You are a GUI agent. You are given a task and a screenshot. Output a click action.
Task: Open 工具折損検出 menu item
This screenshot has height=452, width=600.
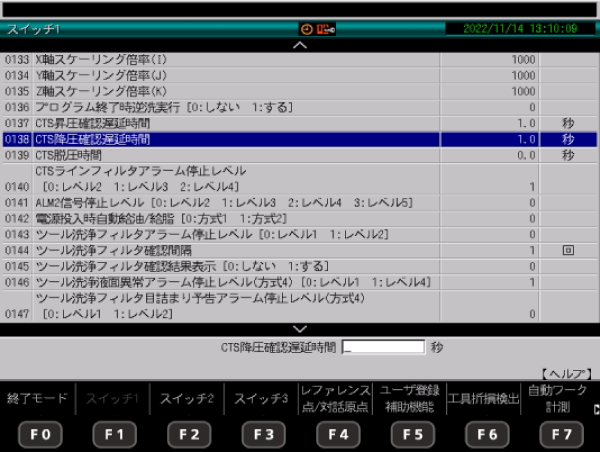pos(483,398)
